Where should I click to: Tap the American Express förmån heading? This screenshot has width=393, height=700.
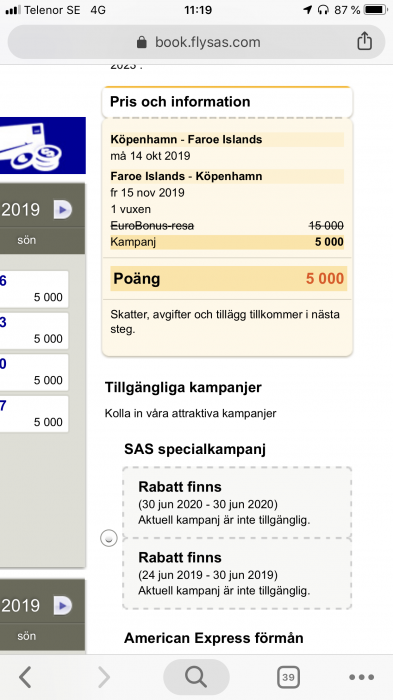pos(213,638)
